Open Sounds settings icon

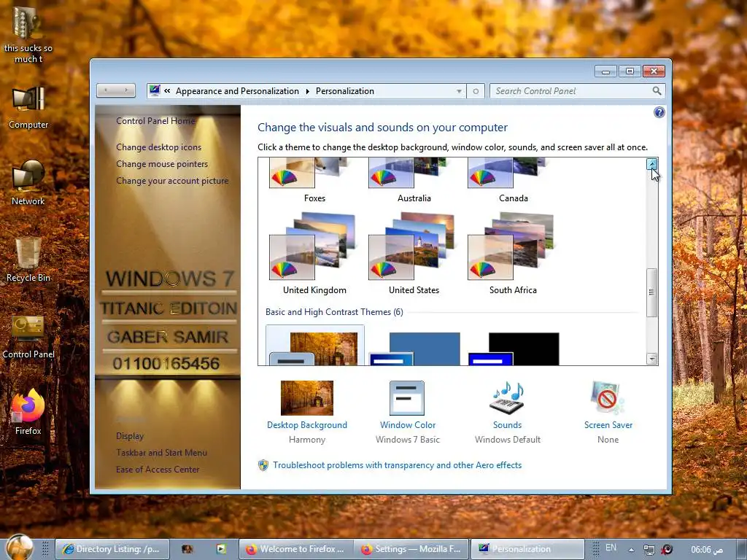(x=508, y=398)
